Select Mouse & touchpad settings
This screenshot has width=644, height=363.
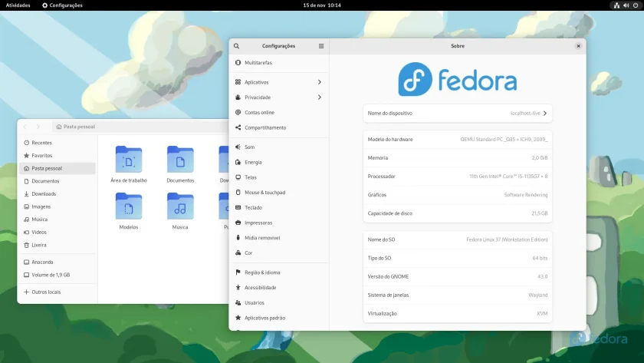279,193
